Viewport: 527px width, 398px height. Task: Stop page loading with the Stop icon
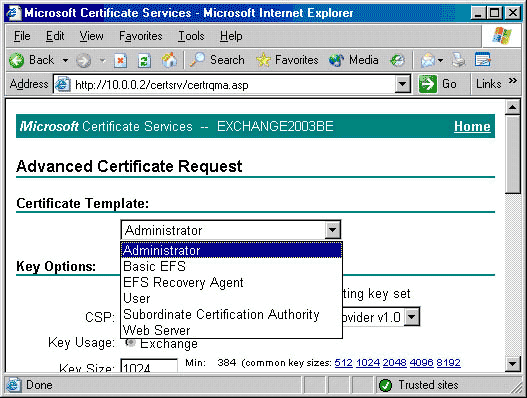coord(120,61)
